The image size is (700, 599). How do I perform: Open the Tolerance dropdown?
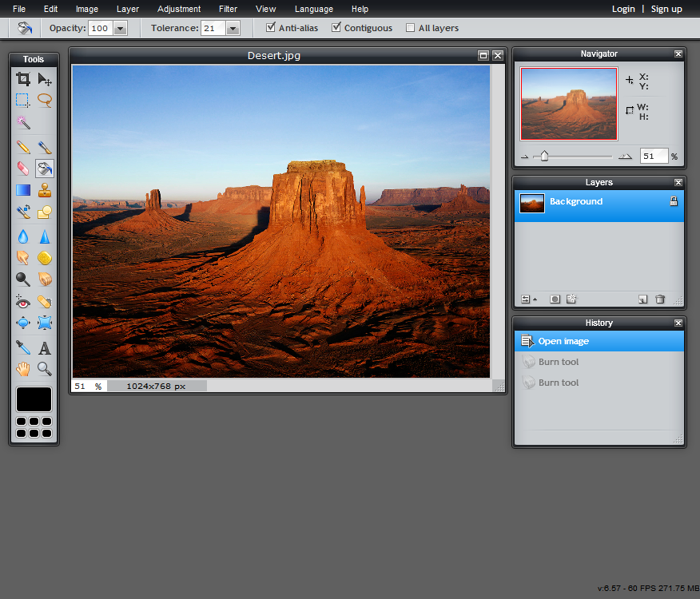pyautogui.click(x=233, y=27)
